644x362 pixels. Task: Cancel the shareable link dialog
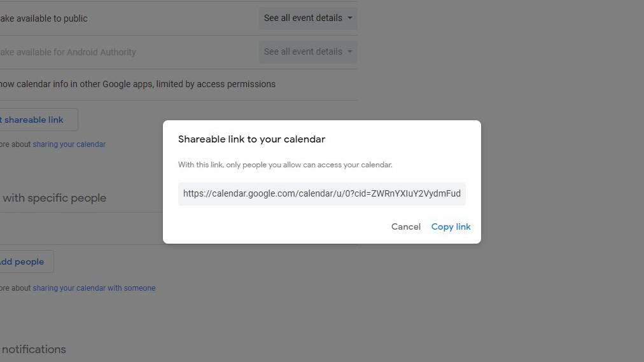click(x=405, y=226)
